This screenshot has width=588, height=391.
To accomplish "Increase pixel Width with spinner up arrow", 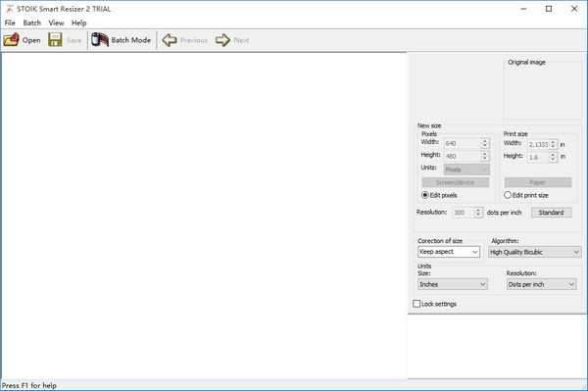I will (x=485, y=141).
